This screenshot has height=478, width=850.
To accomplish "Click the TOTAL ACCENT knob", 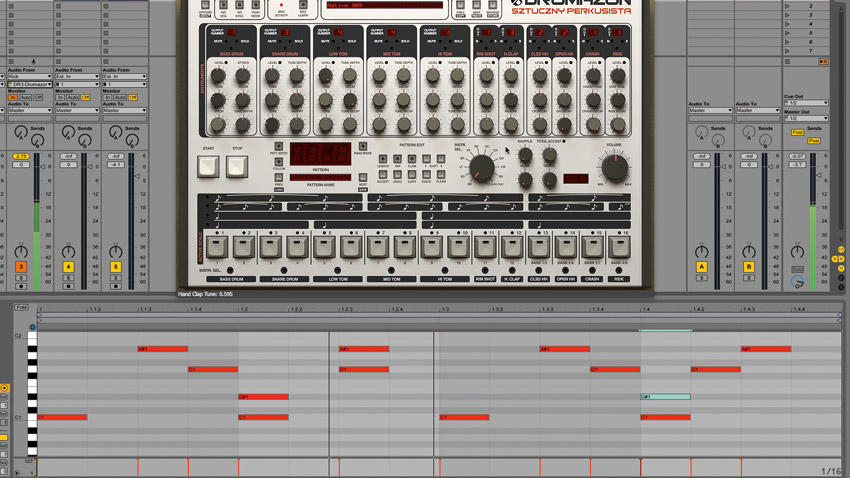I will (x=549, y=156).
